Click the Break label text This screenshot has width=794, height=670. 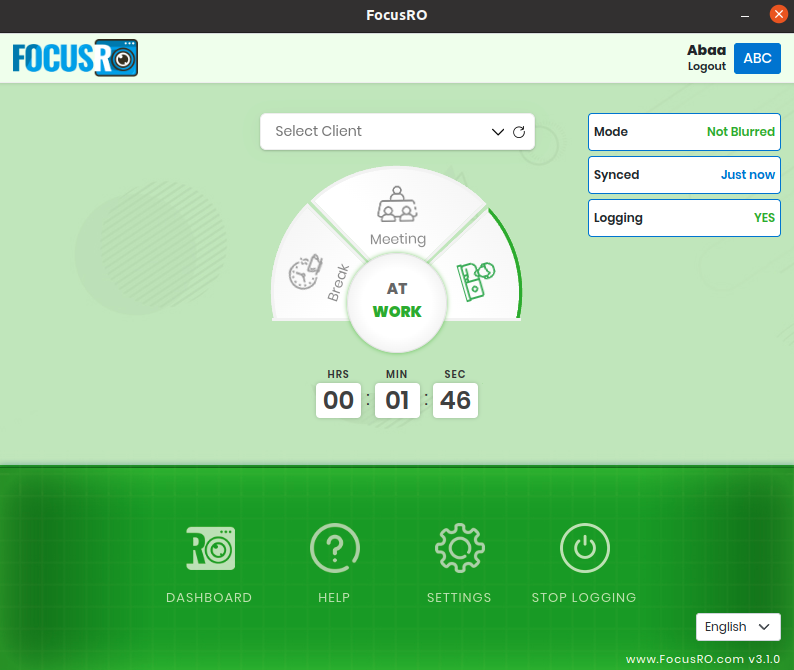click(338, 283)
